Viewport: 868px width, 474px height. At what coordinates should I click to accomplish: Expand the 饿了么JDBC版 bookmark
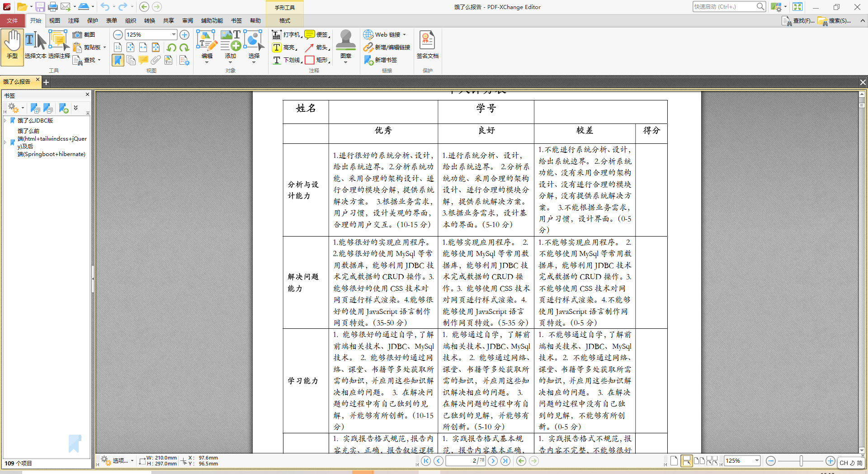coord(5,121)
